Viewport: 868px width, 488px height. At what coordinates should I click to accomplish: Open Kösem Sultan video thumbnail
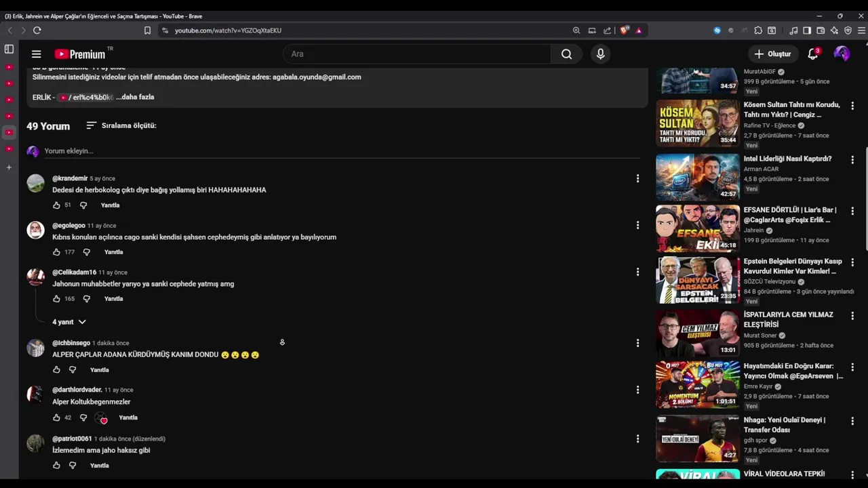point(697,123)
